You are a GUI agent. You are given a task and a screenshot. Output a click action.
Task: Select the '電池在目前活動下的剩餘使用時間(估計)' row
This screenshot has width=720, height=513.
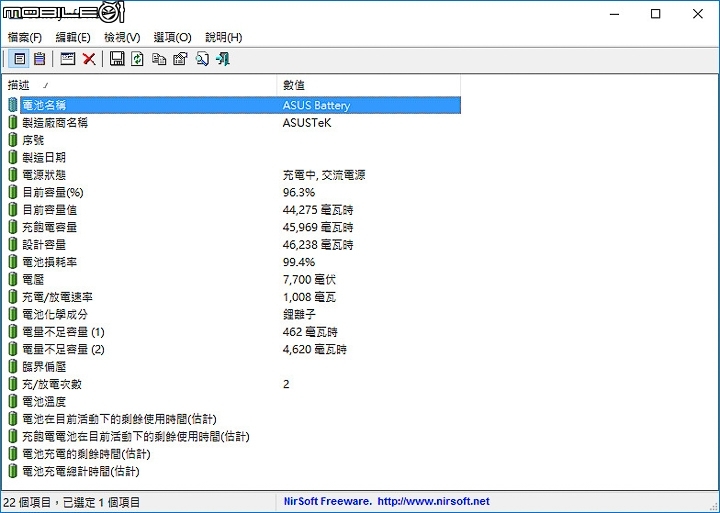coord(119,419)
